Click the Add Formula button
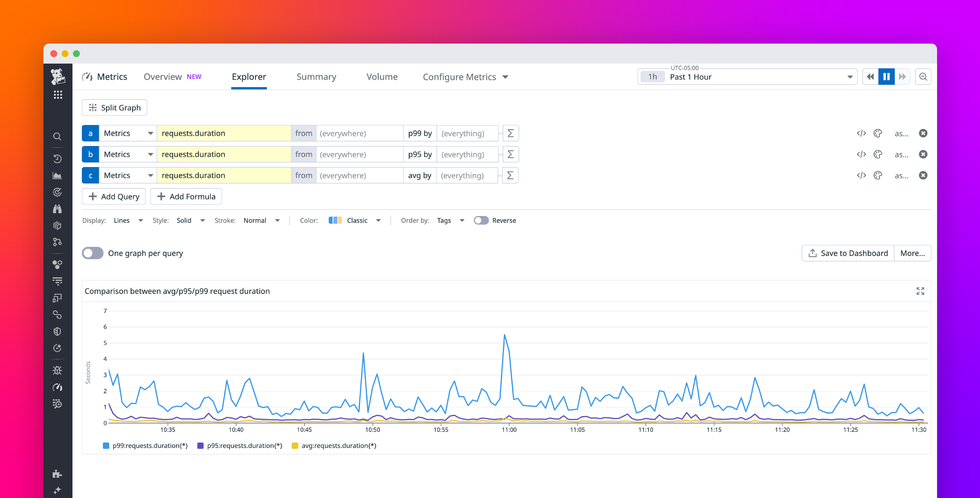 pos(186,196)
